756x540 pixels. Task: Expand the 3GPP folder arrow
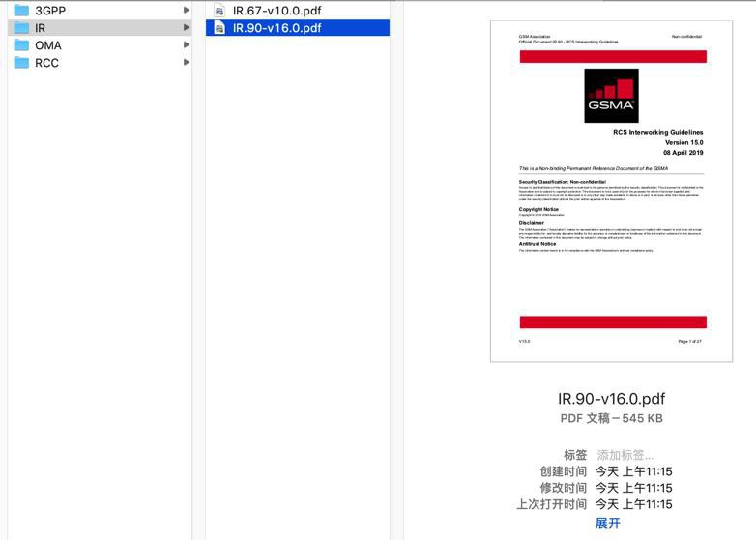click(187, 10)
